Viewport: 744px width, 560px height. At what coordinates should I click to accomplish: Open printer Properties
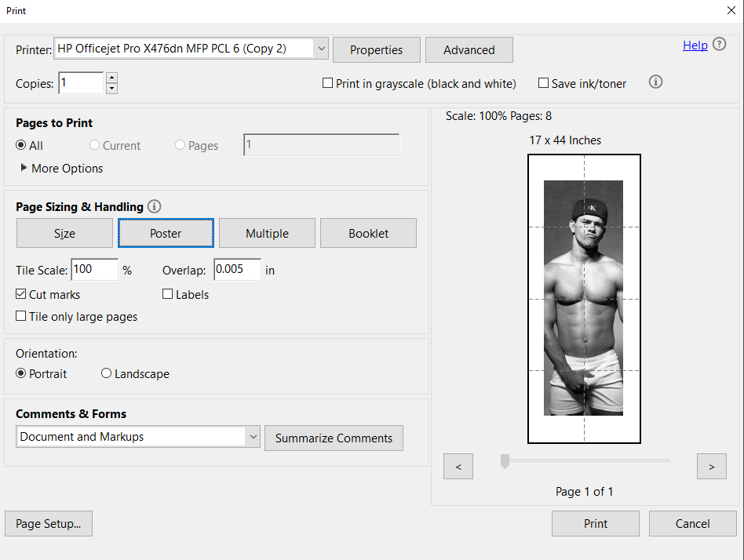(x=376, y=49)
